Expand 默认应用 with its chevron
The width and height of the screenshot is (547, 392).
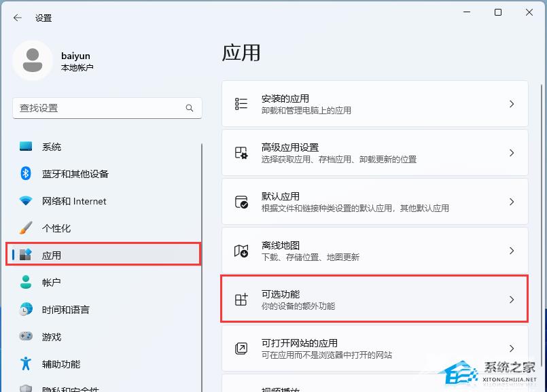[512, 202]
